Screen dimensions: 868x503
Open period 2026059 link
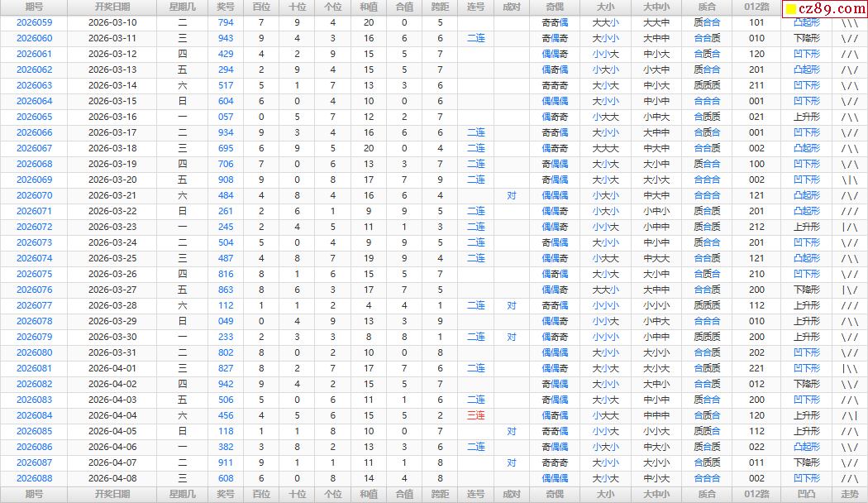tap(34, 22)
